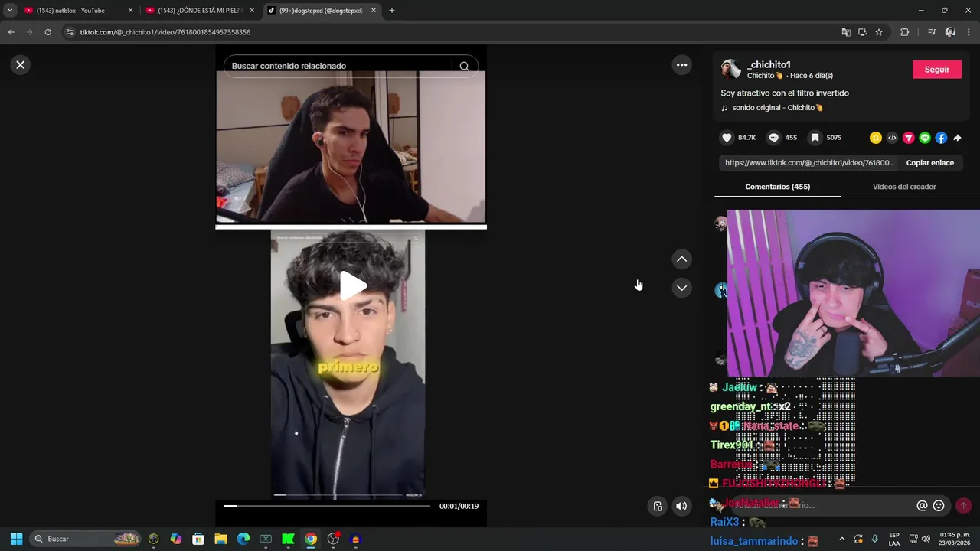Open Microsoft Store from the taskbar

[198, 539]
